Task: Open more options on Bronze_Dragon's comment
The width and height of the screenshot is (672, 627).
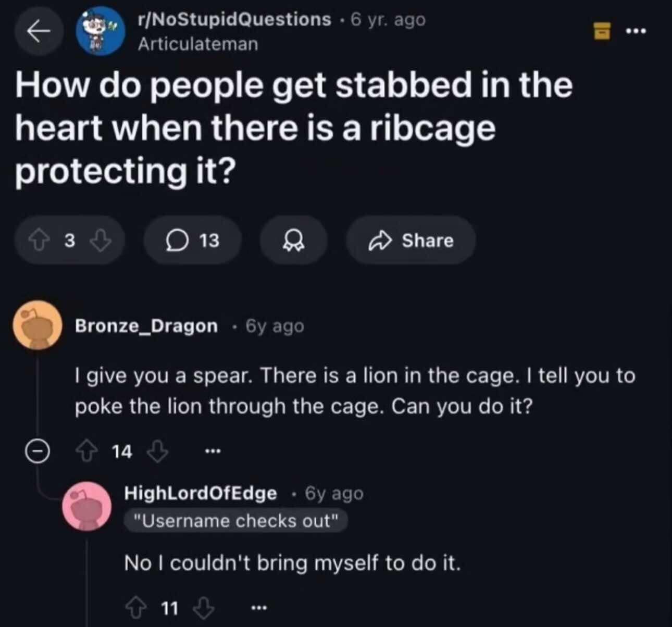Action: (213, 451)
